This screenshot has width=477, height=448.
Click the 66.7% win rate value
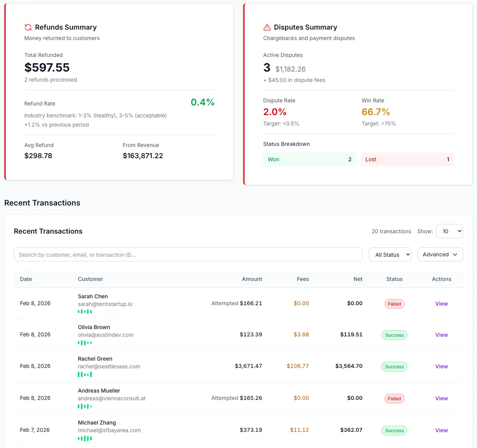click(376, 112)
